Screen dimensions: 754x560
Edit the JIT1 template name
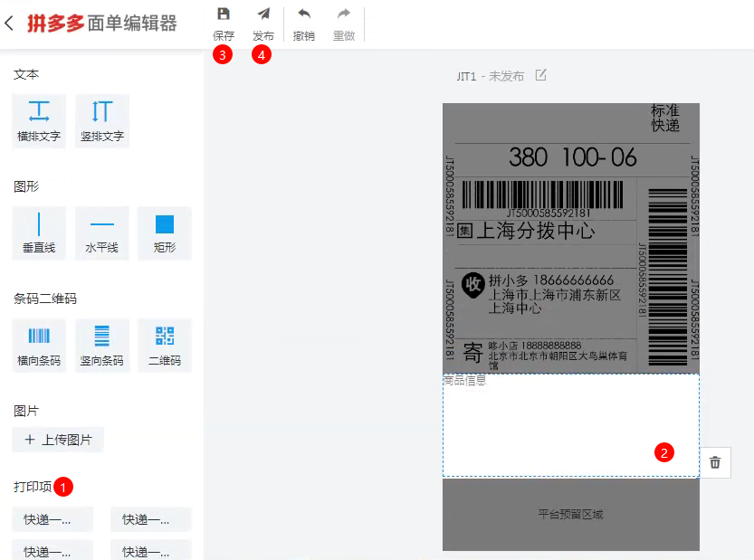541,75
